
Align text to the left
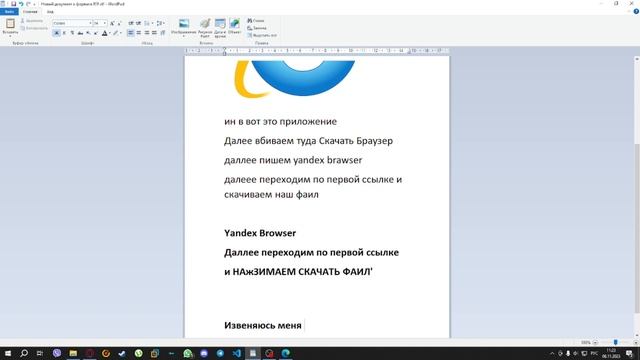(131, 33)
